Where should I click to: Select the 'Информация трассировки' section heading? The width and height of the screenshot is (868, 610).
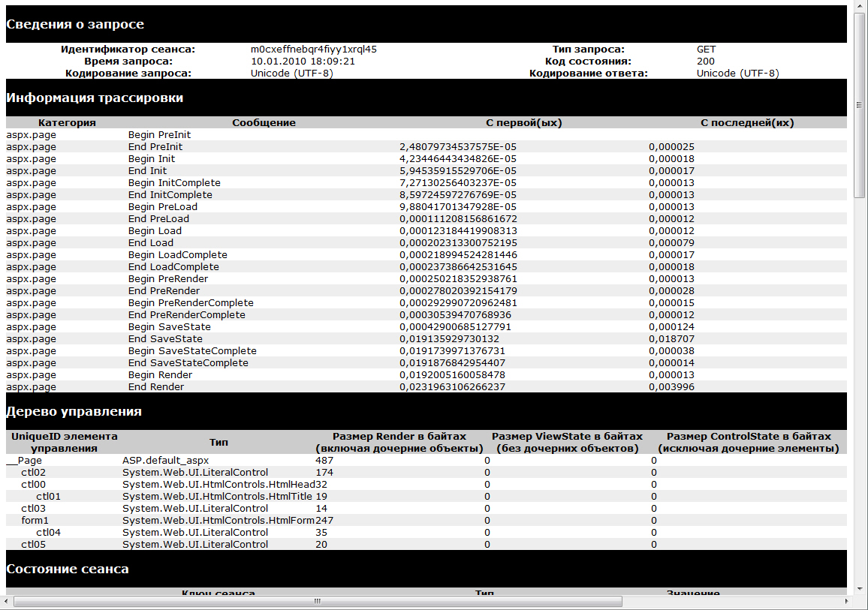click(95, 98)
